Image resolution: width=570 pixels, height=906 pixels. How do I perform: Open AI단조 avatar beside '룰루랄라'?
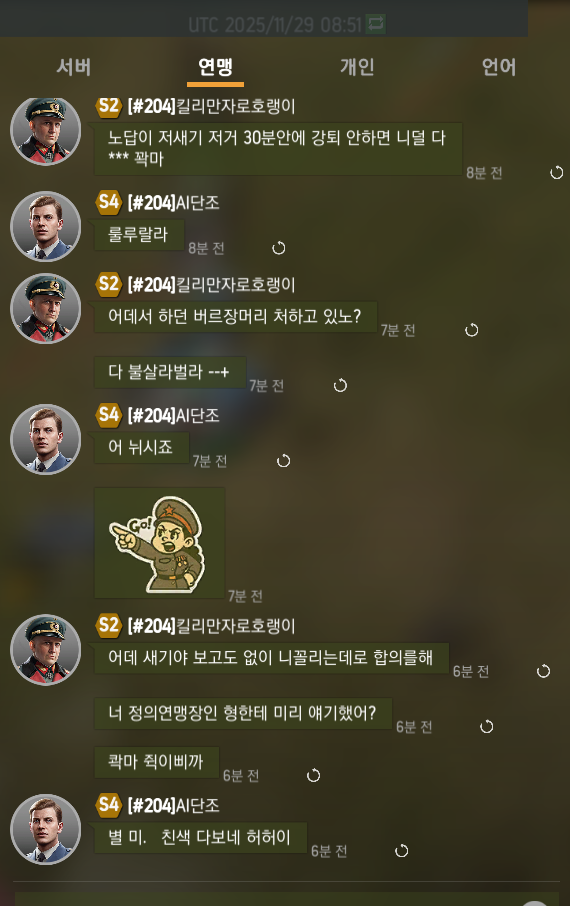tap(46, 226)
